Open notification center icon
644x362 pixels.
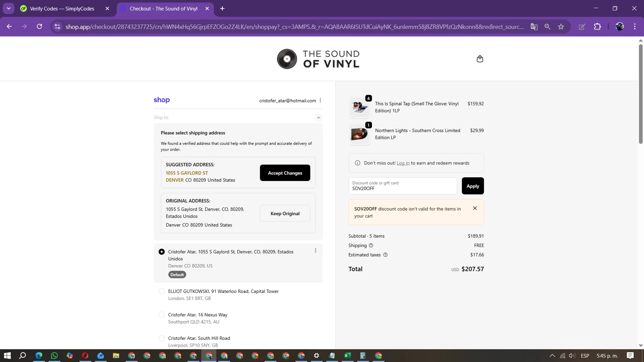click(630, 356)
